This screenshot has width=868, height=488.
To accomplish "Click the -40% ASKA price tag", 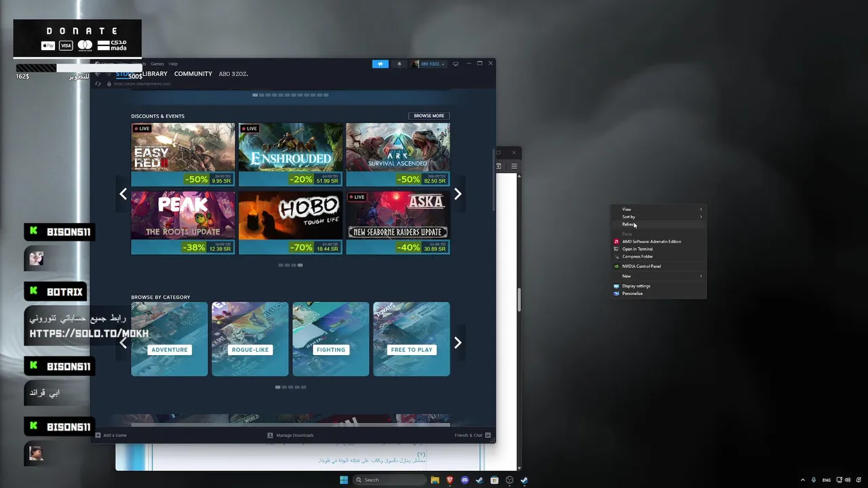I will tap(422, 248).
